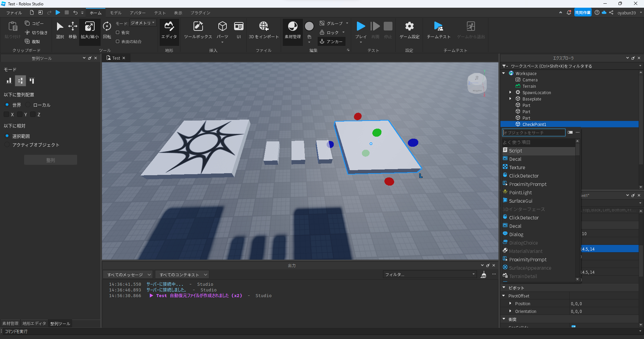Activate the 移動 (Move) tool
644x339 pixels.
tap(73, 30)
